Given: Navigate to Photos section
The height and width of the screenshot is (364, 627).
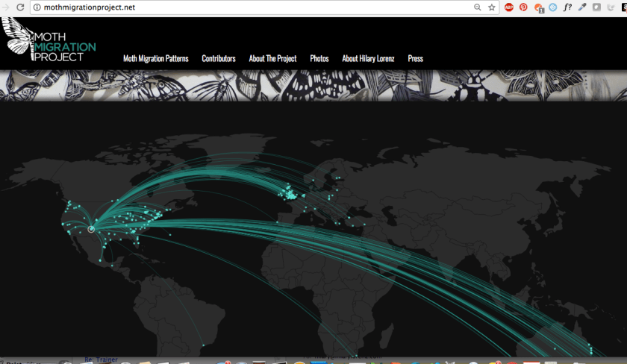Looking at the screenshot, I should click(319, 58).
